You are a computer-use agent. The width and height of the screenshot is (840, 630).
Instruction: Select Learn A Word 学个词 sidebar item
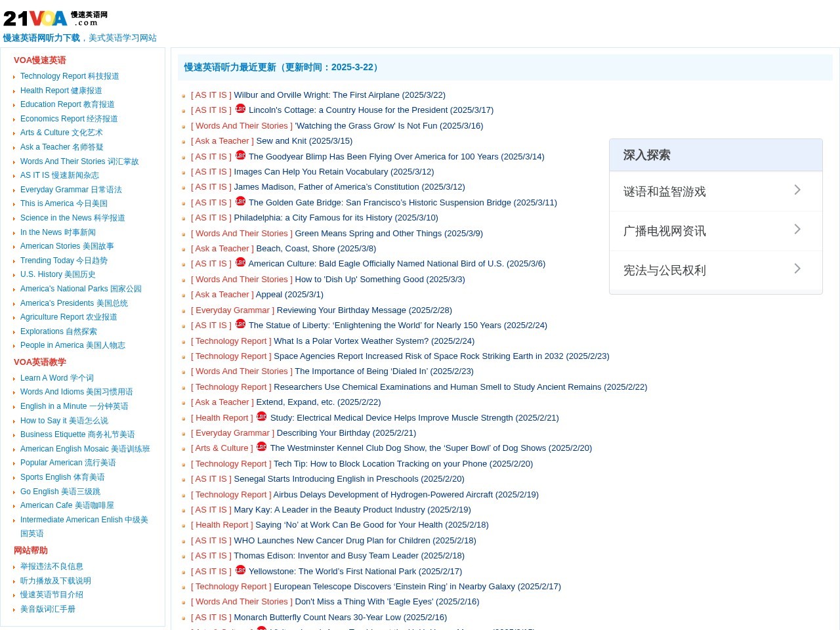57,378
